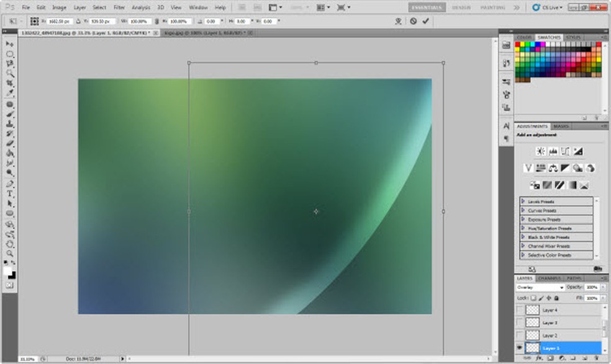Select the Type tool in the toolbox

click(10, 193)
